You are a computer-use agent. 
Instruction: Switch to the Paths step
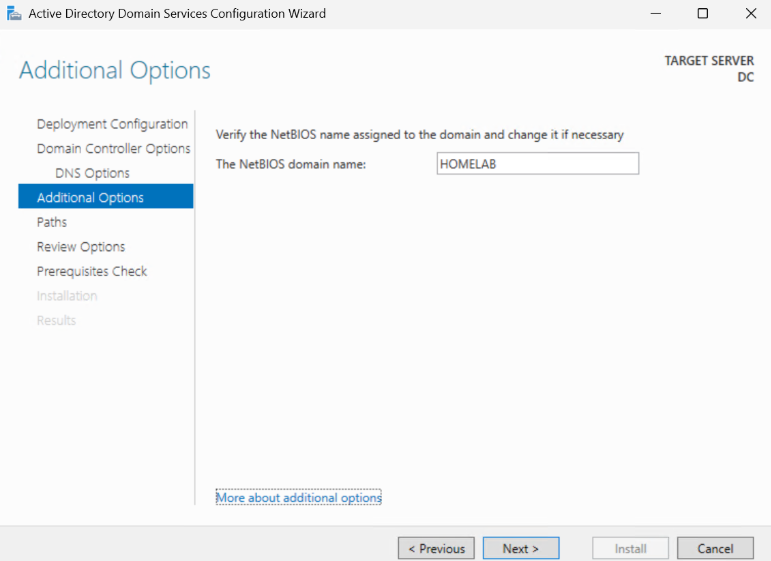point(52,222)
